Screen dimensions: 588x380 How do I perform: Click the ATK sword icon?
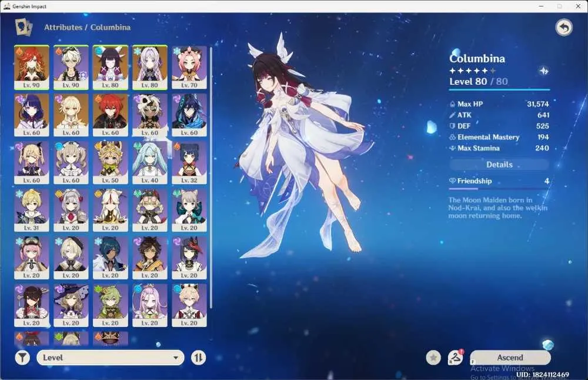(x=452, y=115)
